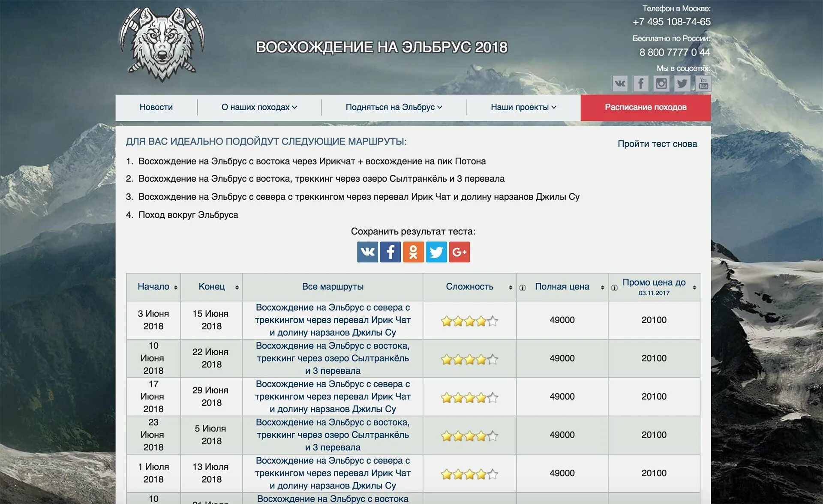Screen dimensions: 823x504
Task: Sort table by Сложность column
Action: click(x=469, y=287)
